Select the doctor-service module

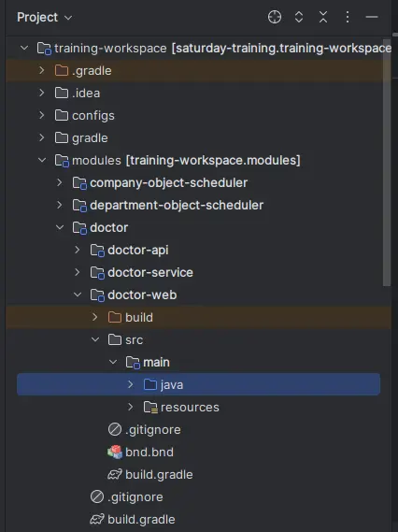point(150,272)
